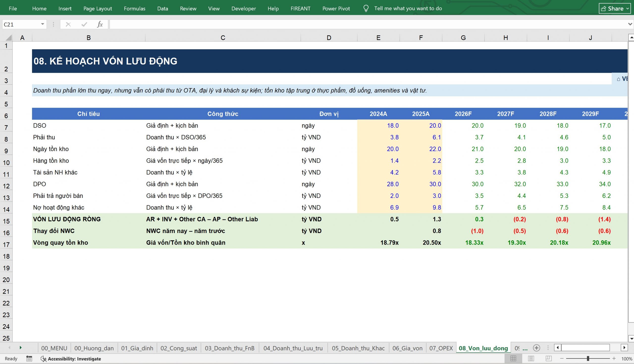This screenshot has height=364, width=634.
Task: Switch to Page Break Preview
Action: pyautogui.click(x=549, y=359)
